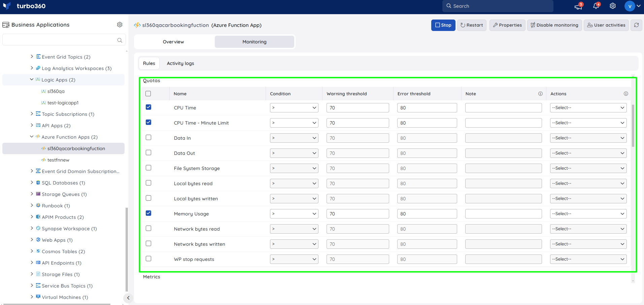Enable the WP stop requests checkbox

coord(148,259)
